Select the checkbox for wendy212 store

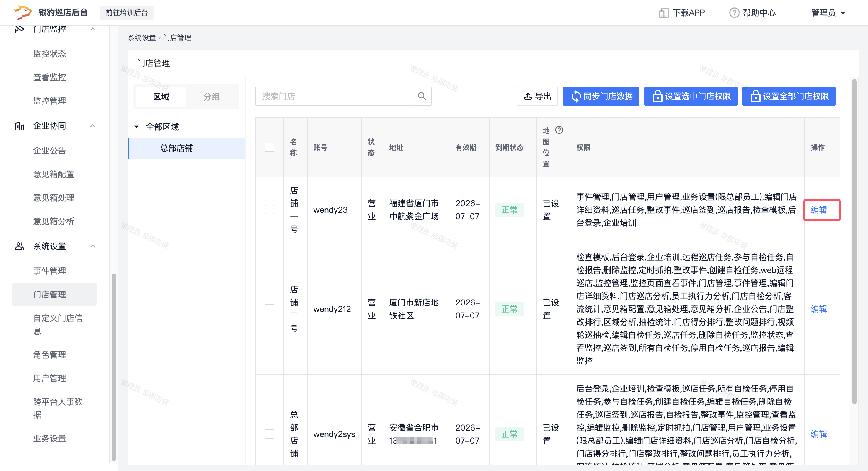pos(269,309)
